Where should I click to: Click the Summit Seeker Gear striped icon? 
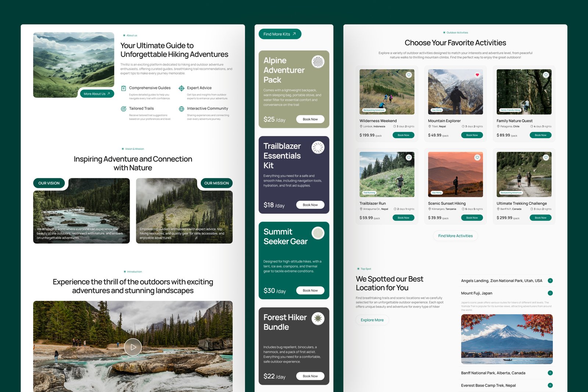tap(318, 233)
